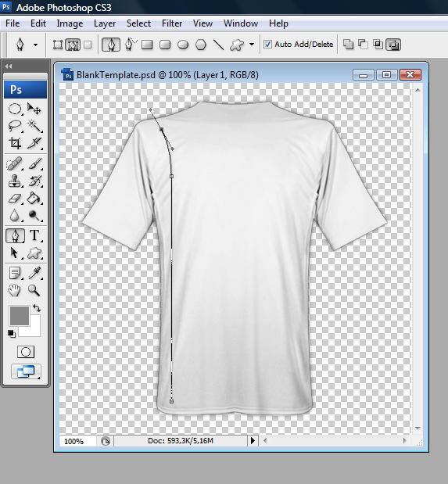448x484 pixels.
Task: Select the Magic Wand tool
Action: click(34, 126)
